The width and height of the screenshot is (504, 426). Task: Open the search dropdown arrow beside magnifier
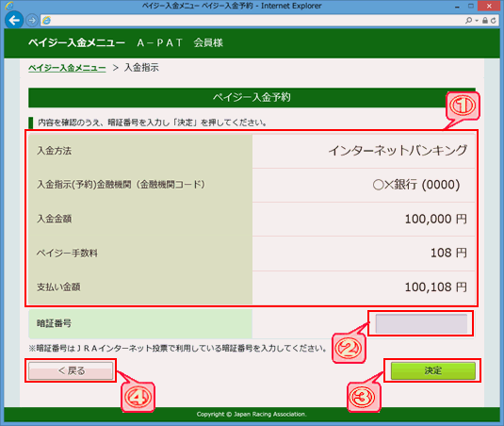(477, 21)
